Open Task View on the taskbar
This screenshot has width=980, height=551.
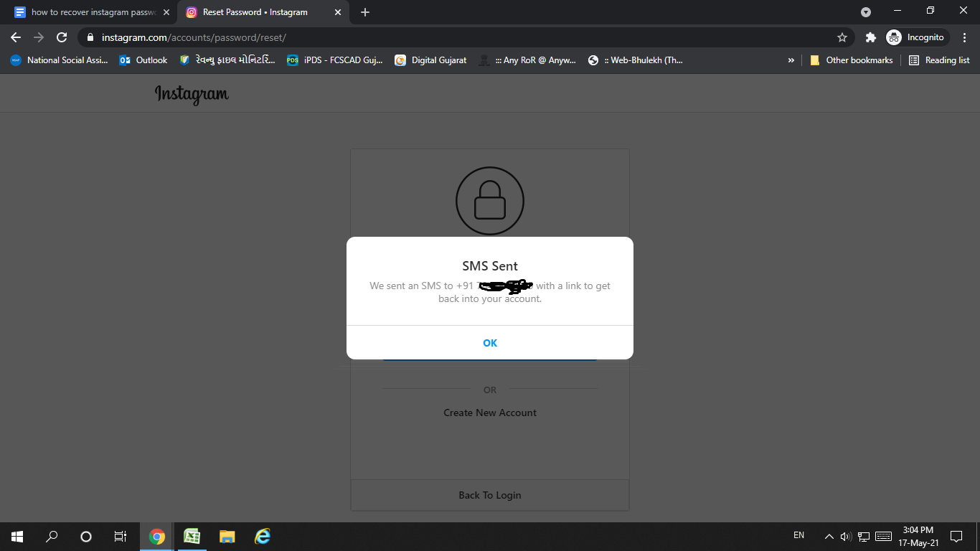coord(121,537)
